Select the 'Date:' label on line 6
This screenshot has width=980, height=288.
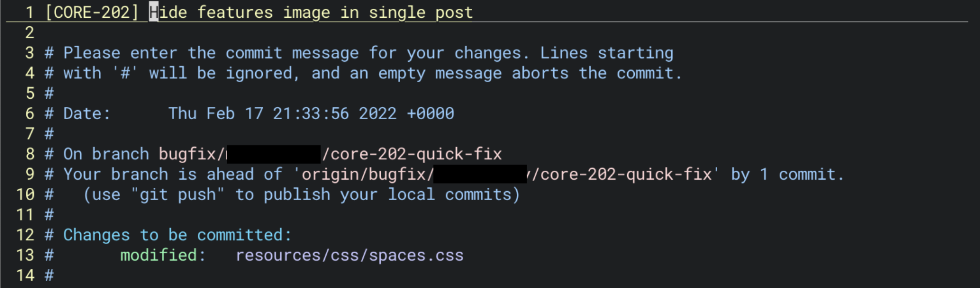[87, 114]
